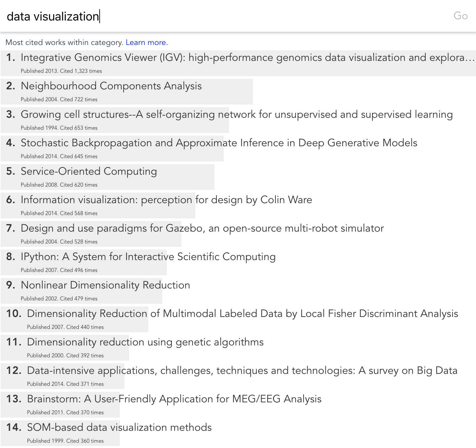The image size is (476, 448).
Task: Select 'Dimensionality reduction using genetic algorithms'
Action: tap(145, 342)
